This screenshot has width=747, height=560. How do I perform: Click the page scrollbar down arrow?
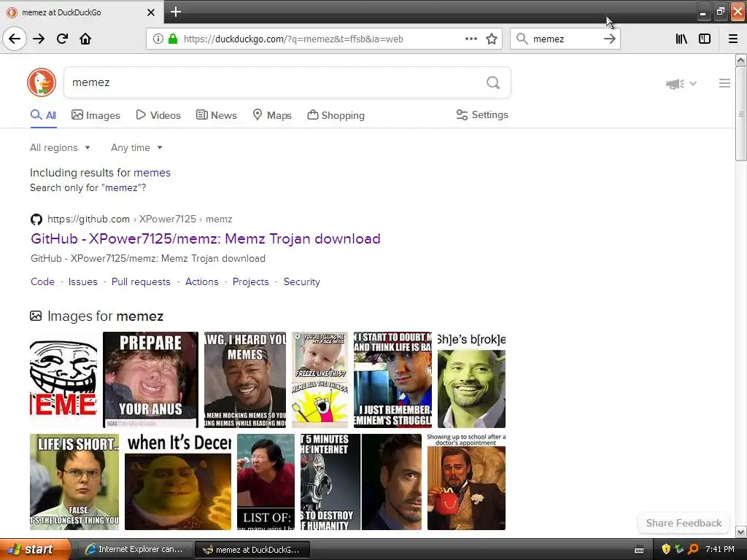740,532
